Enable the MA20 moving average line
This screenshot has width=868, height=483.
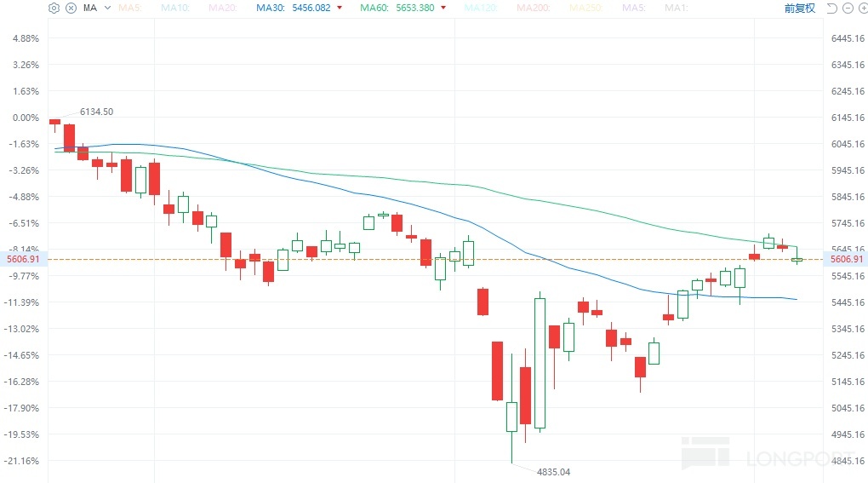tap(223, 8)
